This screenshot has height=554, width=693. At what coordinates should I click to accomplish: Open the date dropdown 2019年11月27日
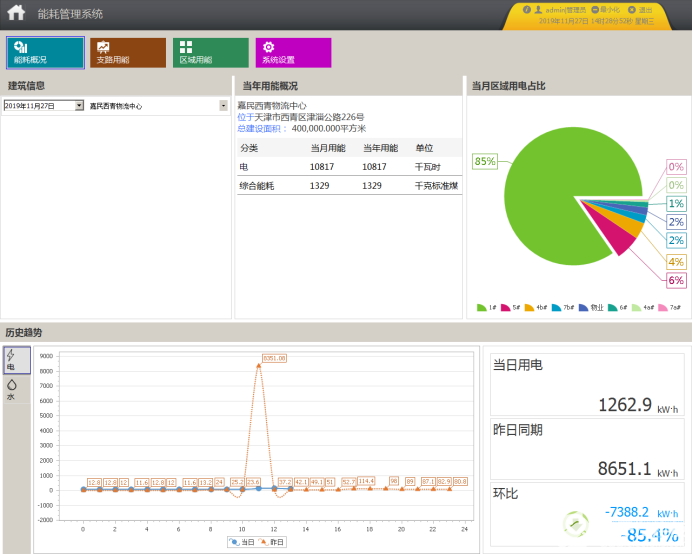(79, 105)
